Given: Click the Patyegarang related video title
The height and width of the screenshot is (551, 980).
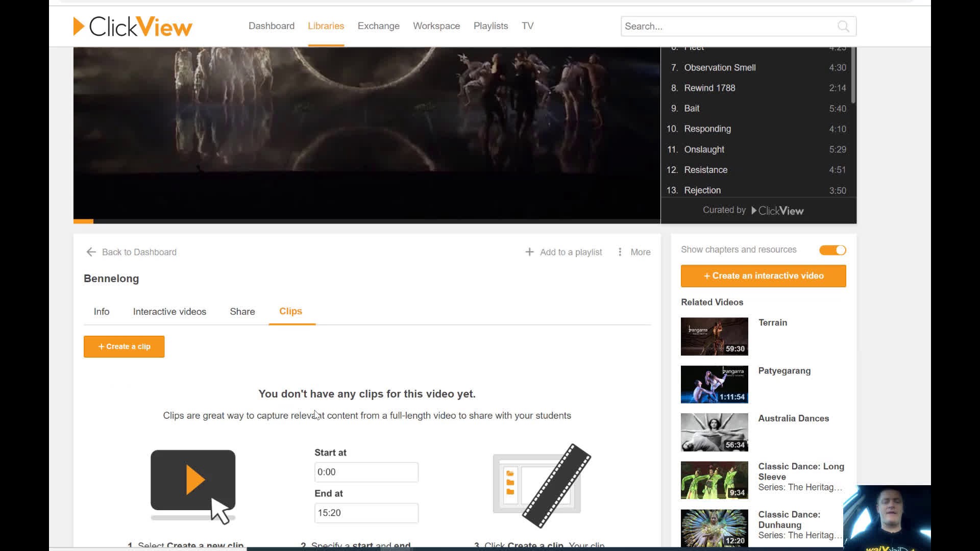Looking at the screenshot, I should (x=785, y=371).
